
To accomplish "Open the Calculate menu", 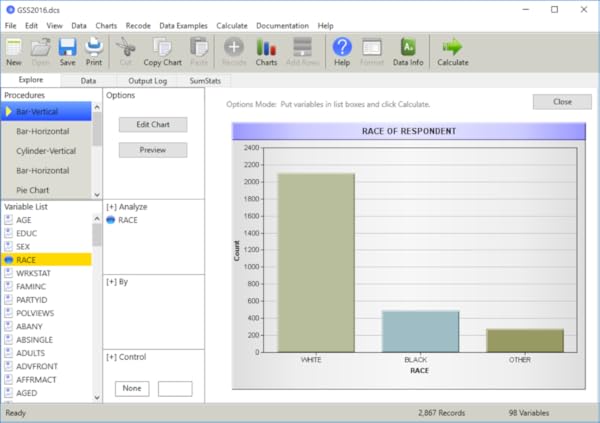I will 232,26.
